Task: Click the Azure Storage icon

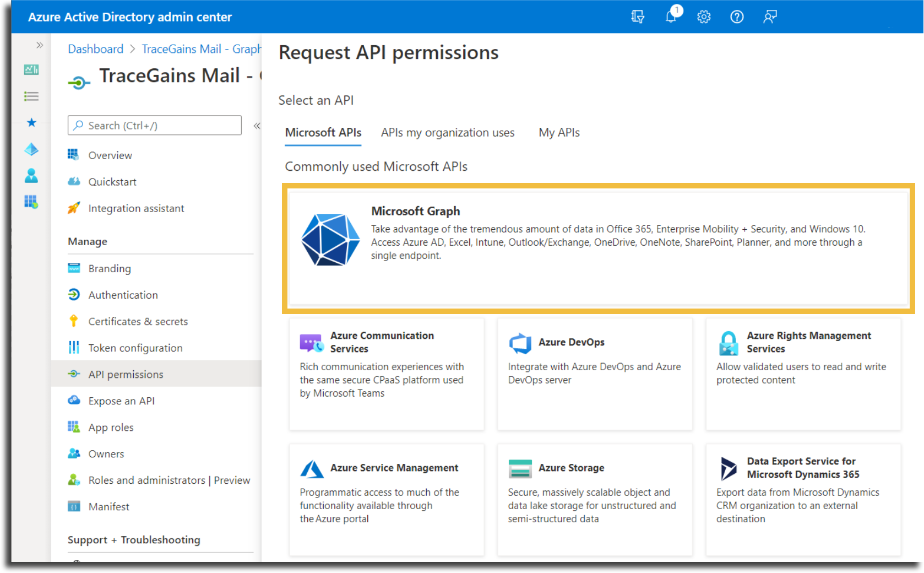Action: pyautogui.click(x=520, y=468)
